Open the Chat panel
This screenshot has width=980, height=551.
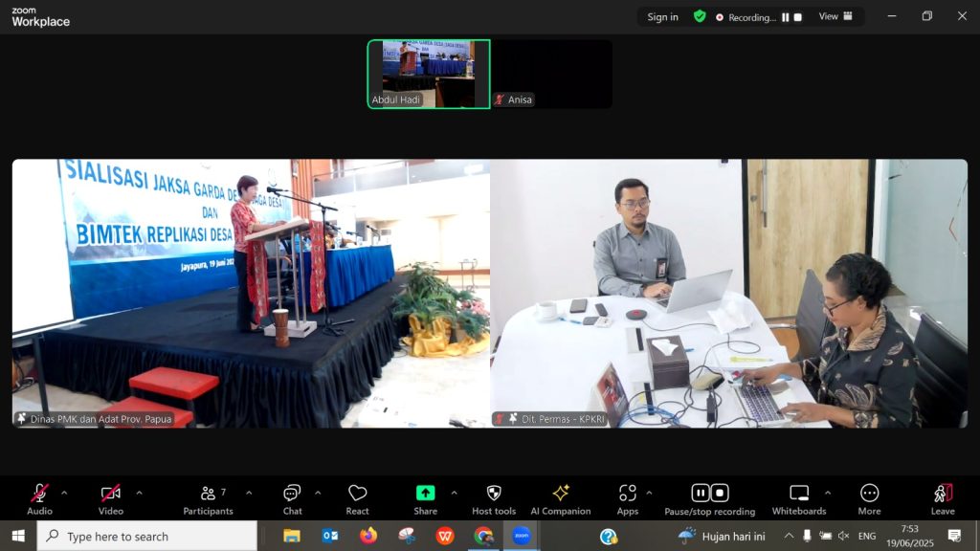click(x=292, y=499)
